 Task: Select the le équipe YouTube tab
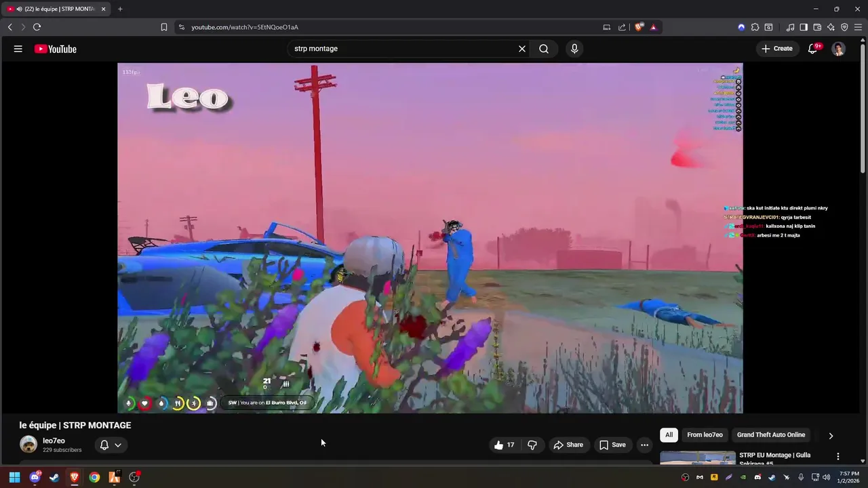pyautogui.click(x=56, y=9)
